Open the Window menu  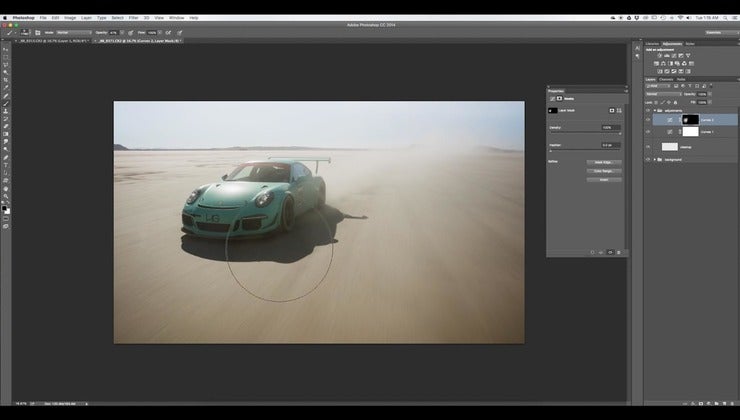(177, 18)
